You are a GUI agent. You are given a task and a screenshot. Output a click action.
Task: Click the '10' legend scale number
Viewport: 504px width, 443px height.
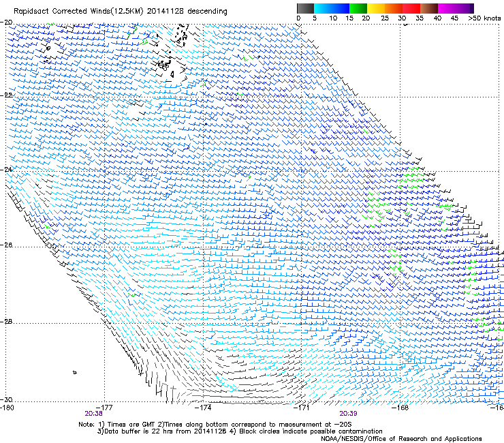pyautogui.click(x=333, y=18)
